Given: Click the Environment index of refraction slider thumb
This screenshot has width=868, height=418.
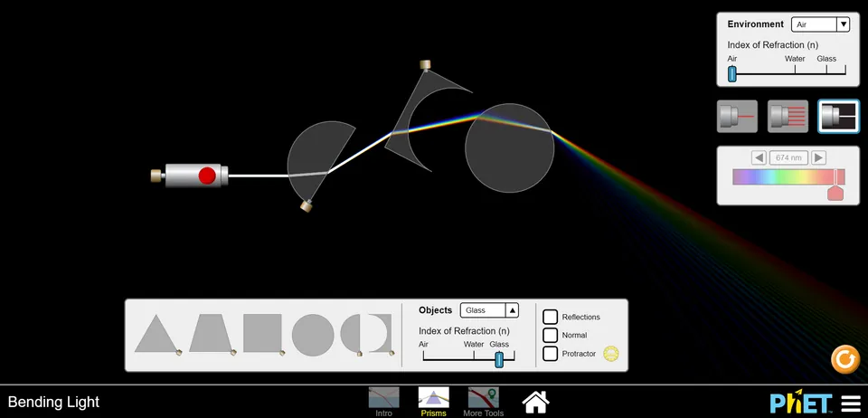Looking at the screenshot, I should coord(731,73).
